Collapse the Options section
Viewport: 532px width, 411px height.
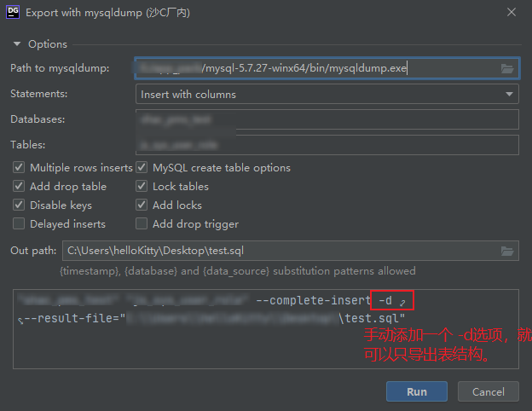point(17,43)
